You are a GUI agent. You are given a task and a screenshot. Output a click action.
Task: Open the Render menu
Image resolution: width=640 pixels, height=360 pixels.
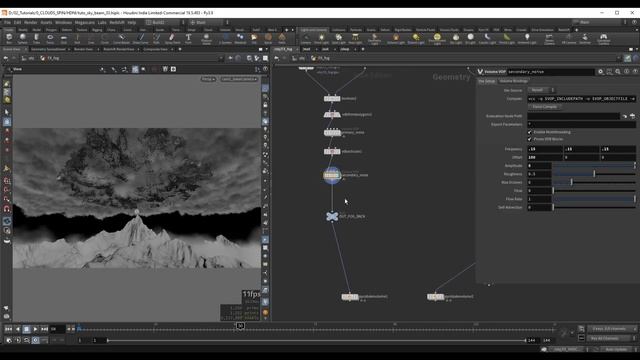point(31,22)
